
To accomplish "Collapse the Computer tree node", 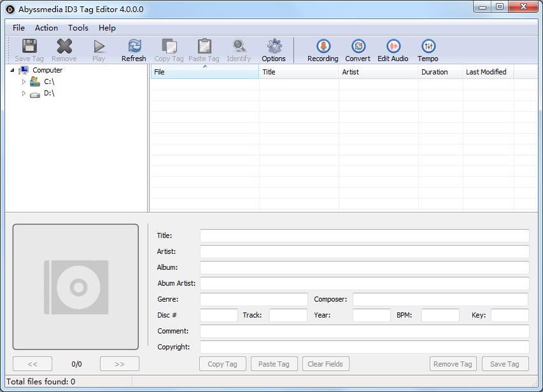I will (12, 71).
